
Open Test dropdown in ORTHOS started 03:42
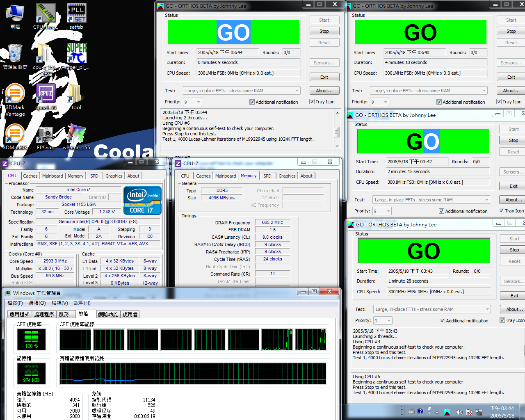point(431,200)
